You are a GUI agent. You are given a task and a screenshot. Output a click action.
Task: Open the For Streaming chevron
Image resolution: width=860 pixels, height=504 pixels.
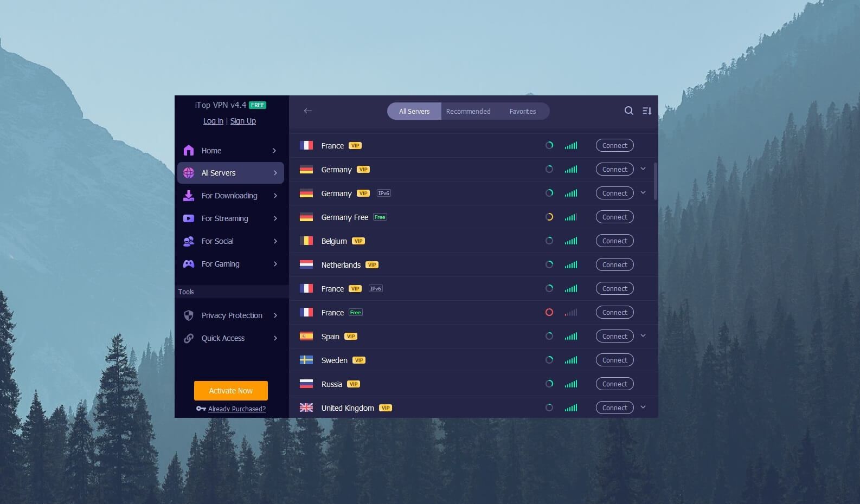coord(275,218)
